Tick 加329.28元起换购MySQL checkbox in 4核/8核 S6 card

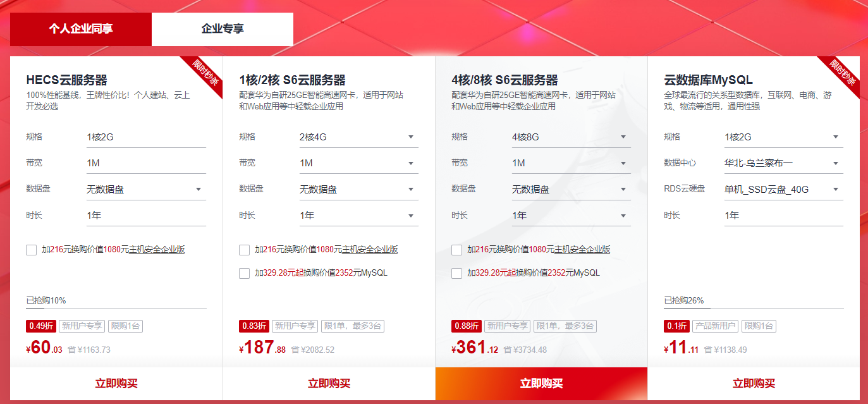(457, 273)
